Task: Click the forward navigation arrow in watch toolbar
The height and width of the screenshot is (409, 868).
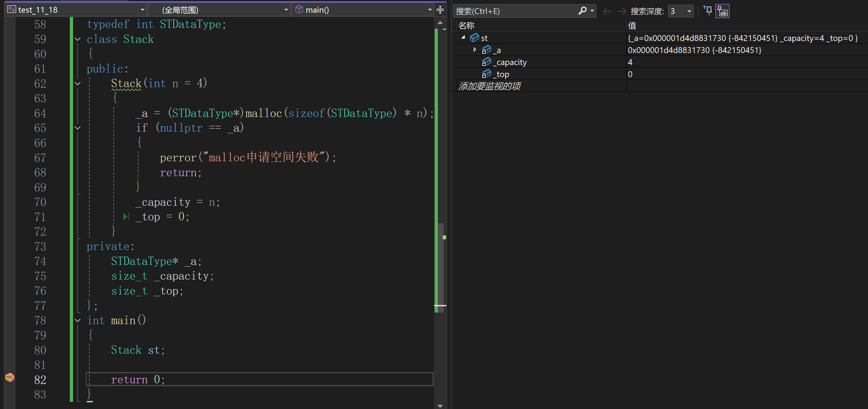Action: (622, 11)
